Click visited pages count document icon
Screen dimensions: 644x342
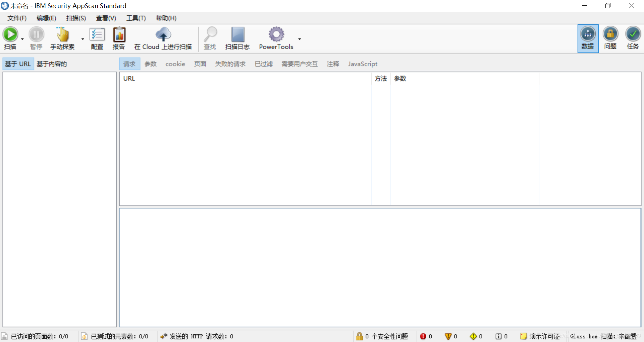[x=5, y=336]
